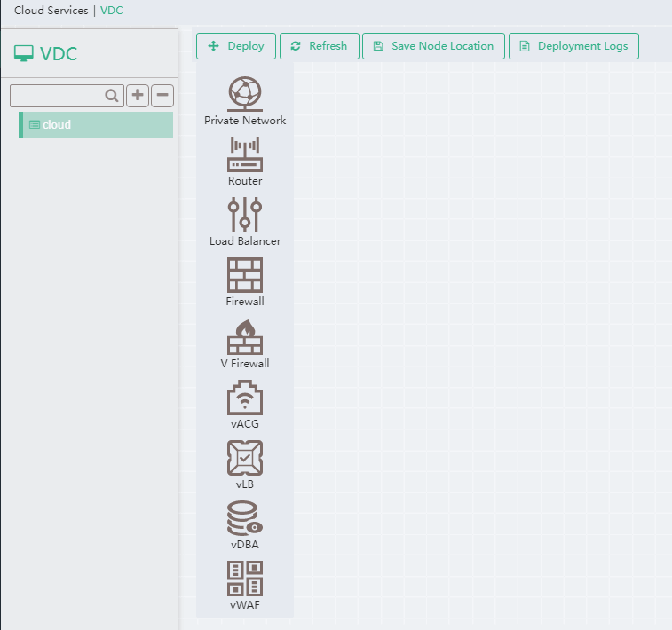Screen dimensions: 672x630
Task: Open the Deployment Logs
Action: (x=573, y=46)
